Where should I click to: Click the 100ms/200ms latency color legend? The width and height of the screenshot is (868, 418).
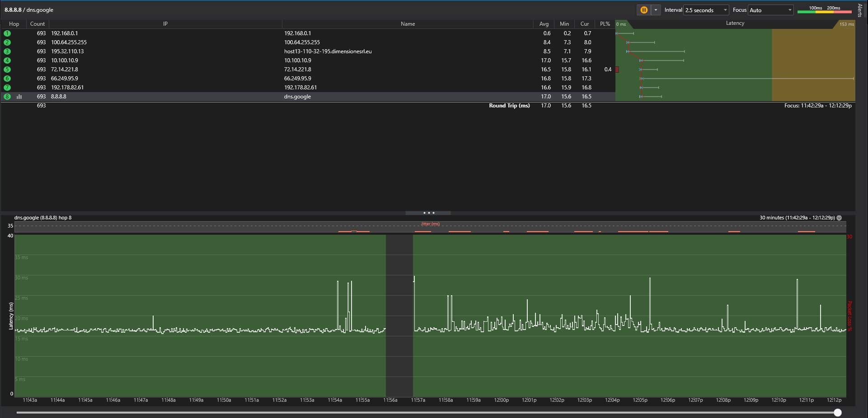tap(824, 10)
